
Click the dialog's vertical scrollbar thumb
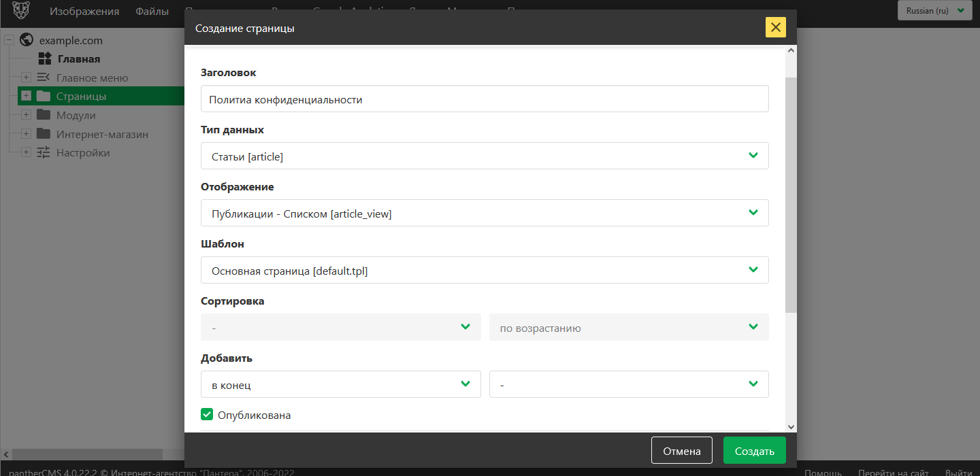click(790, 194)
